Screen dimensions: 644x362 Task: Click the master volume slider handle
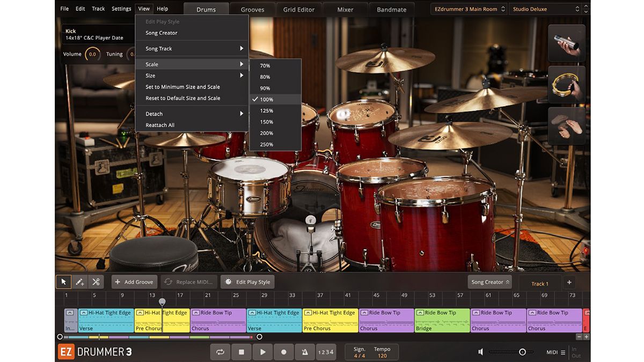point(522,352)
